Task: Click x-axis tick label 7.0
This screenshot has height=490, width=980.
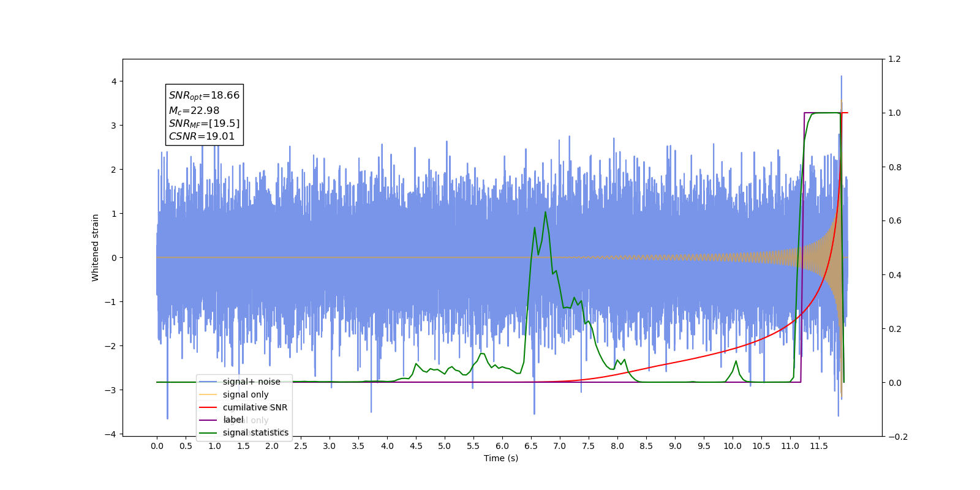Action: 560,446
